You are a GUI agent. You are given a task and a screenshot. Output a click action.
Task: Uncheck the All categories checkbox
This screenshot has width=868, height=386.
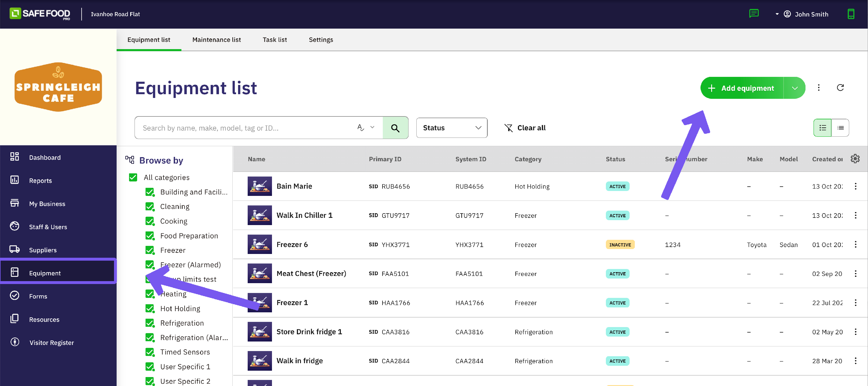click(133, 177)
